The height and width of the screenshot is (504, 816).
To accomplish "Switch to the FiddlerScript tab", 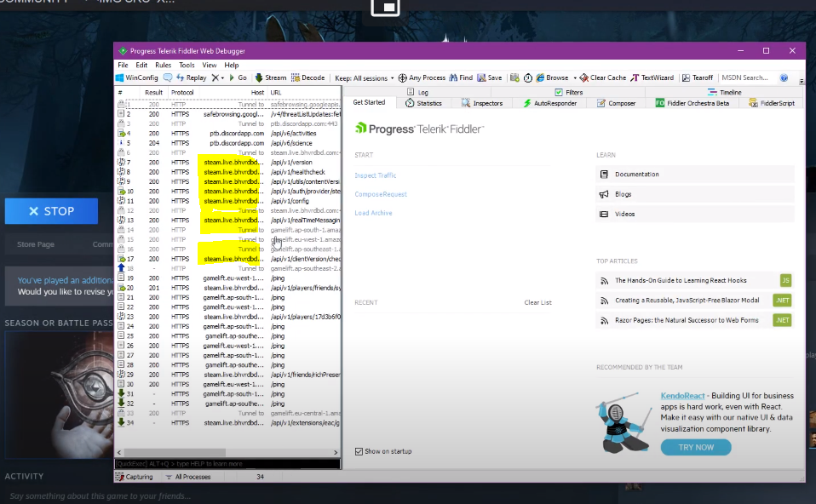I will [772, 103].
